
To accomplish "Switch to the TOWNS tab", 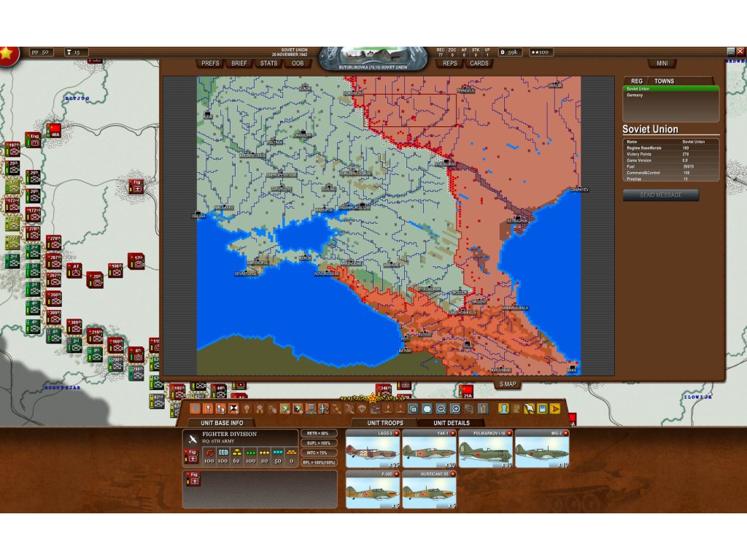I will (664, 82).
